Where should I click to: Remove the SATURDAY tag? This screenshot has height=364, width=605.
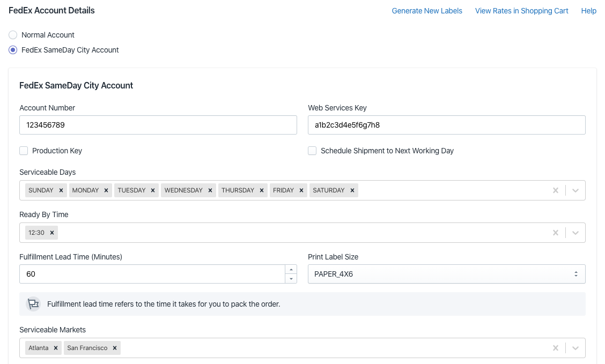[352, 190]
